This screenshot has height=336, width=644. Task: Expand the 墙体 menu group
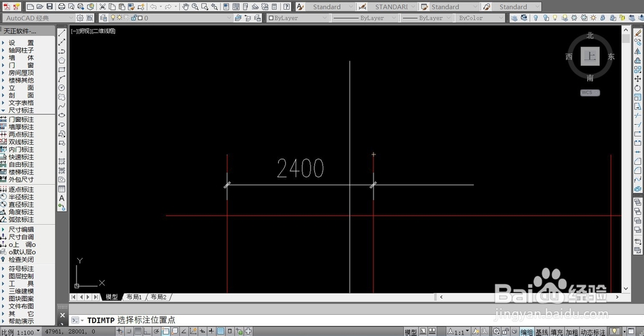click(x=21, y=57)
